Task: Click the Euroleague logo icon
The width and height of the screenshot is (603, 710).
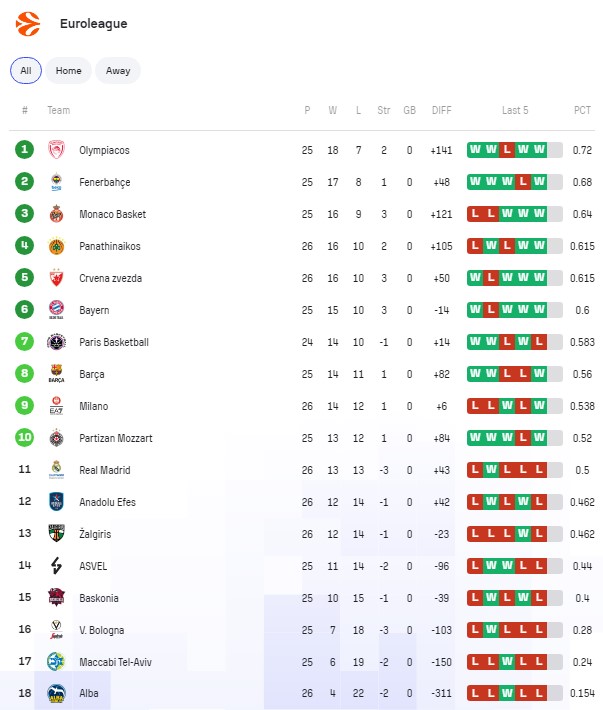Action: (28, 23)
